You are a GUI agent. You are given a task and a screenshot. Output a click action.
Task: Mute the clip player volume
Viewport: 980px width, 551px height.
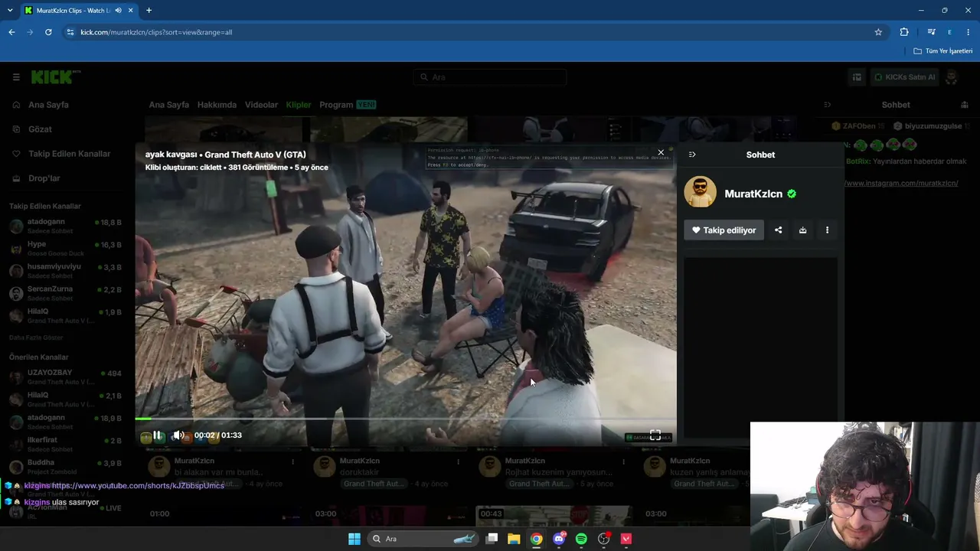point(178,435)
